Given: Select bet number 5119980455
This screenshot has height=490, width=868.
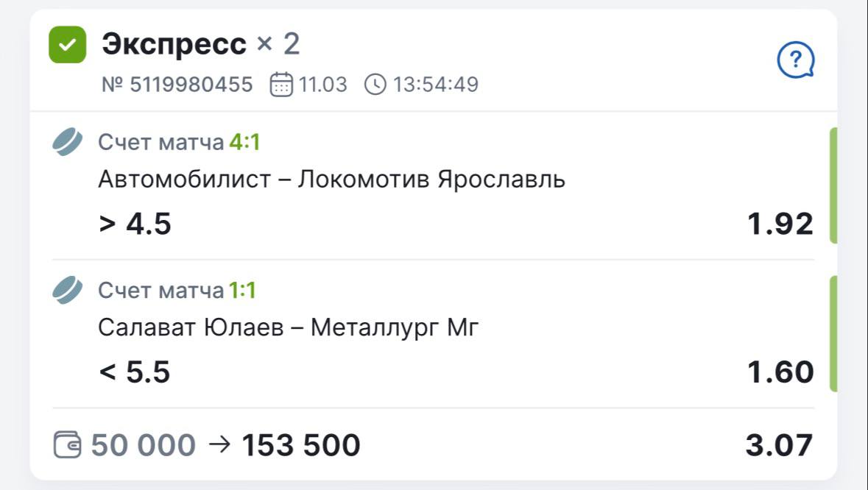Looking at the screenshot, I should tap(177, 85).
